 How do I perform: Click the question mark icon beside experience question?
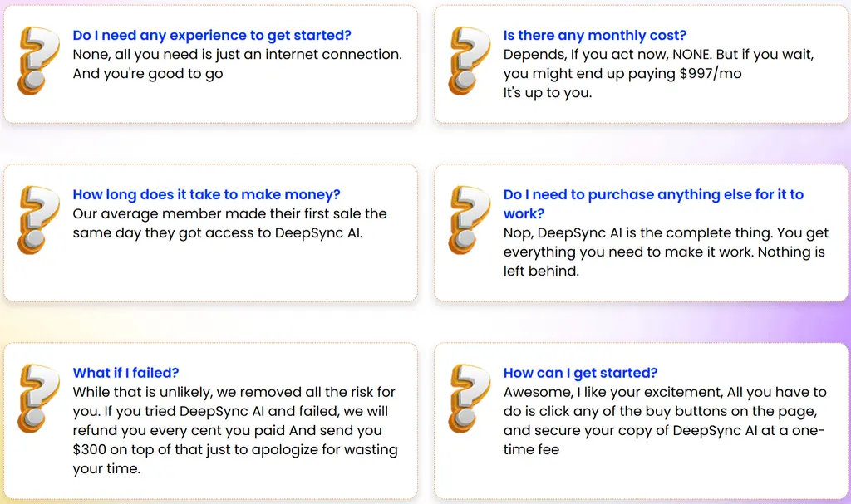click(x=38, y=61)
